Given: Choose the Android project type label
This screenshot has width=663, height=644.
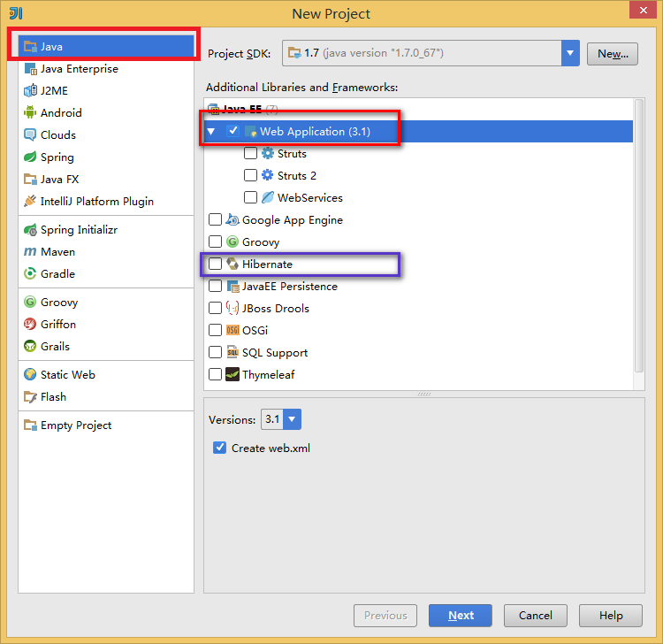Looking at the screenshot, I should click(61, 112).
